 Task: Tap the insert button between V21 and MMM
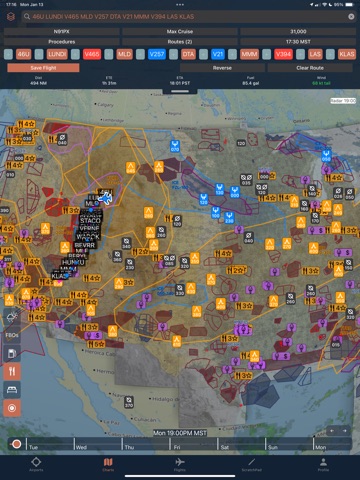point(233,54)
